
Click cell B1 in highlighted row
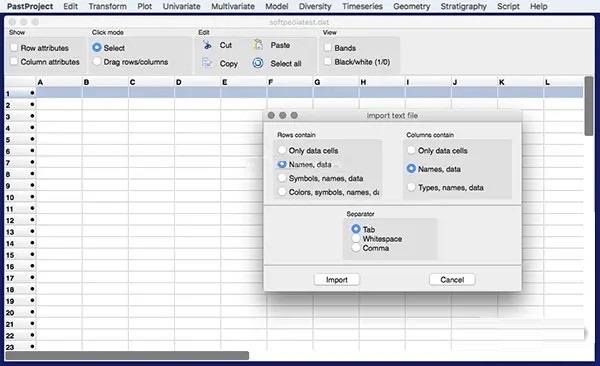click(105, 93)
